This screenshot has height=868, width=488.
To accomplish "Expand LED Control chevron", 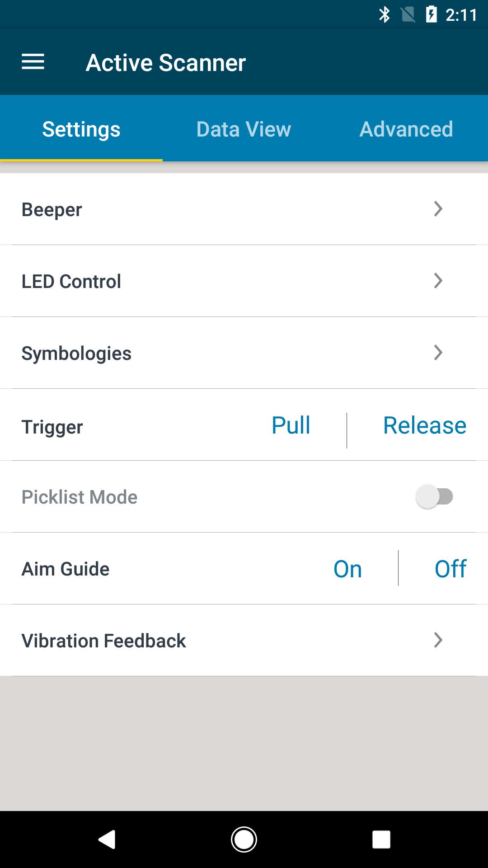I will point(438,281).
